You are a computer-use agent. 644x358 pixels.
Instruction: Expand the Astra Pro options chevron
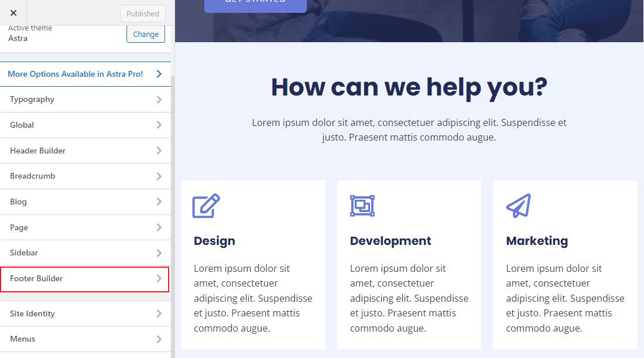tap(159, 74)
